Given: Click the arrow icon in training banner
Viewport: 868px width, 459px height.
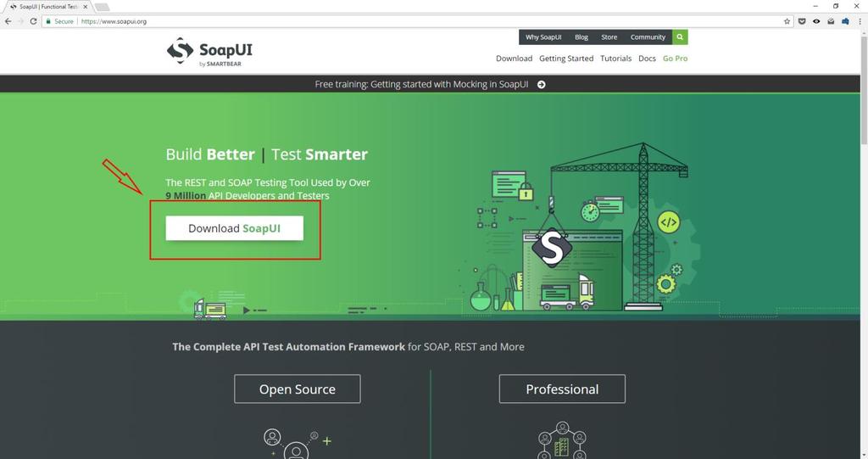Looking at the screenshot, I should click(542, 84).
